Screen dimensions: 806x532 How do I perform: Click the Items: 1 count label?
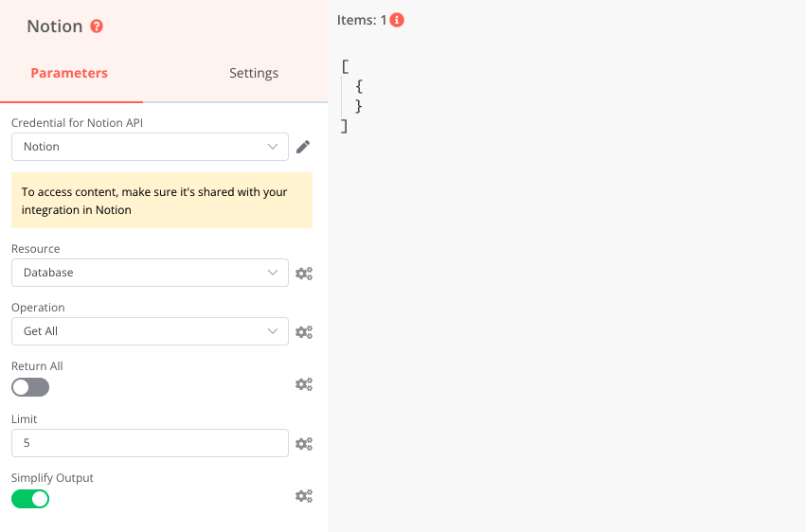pyautogui.click(x=362, y=20)
